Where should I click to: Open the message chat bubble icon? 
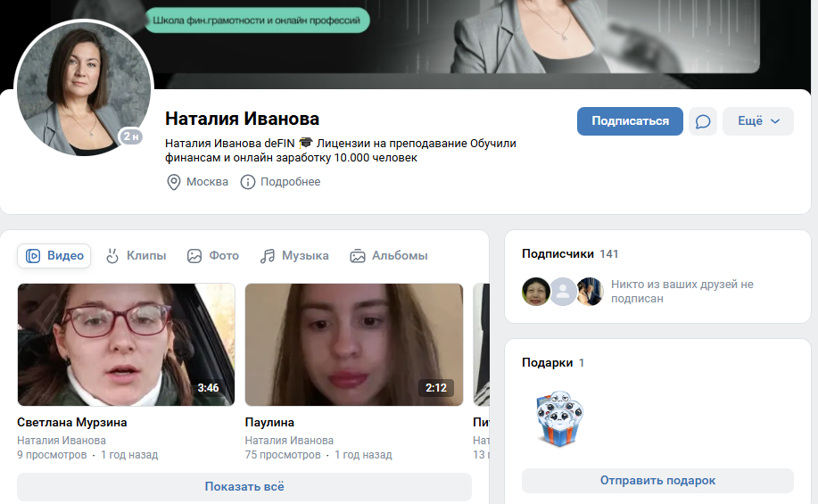[703, 121]
